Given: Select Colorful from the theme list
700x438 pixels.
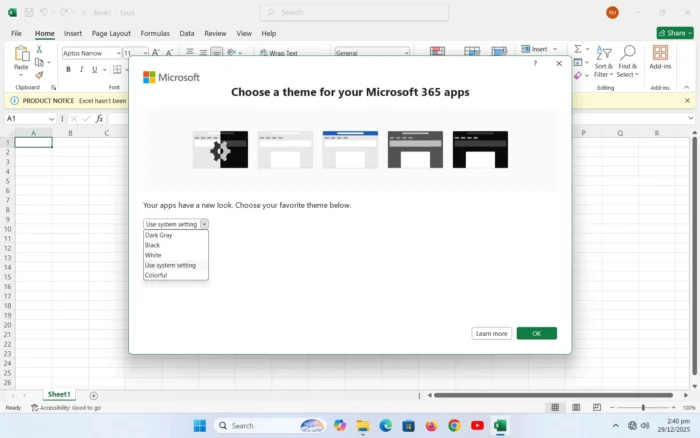Looking at the screenshot, I should 157,275.
